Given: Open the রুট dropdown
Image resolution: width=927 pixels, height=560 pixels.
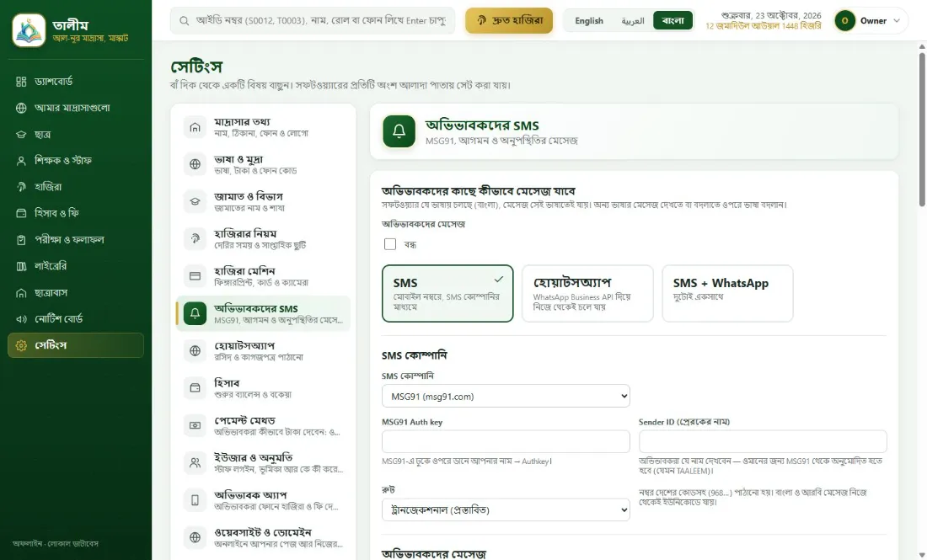Looking at the screenshot, I should click(x=506, y=509).
